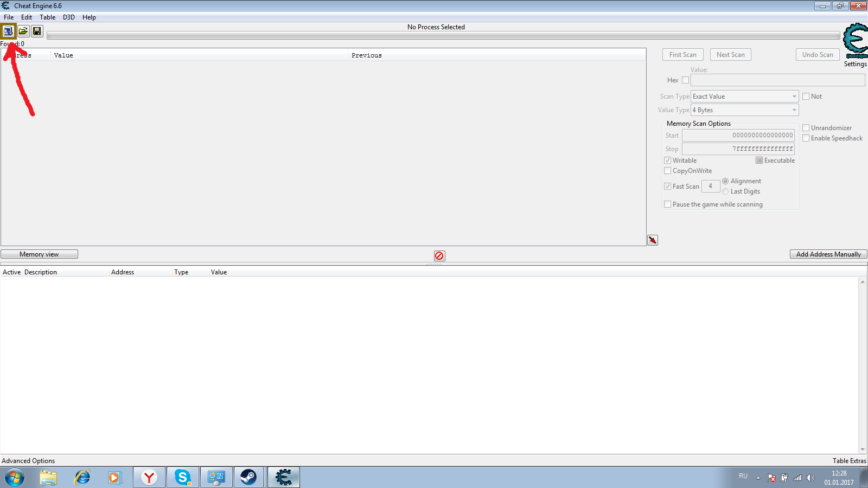Open a cheat table file icon
The height and width of the screenshot is (488, 868).
tap(23, 31)
